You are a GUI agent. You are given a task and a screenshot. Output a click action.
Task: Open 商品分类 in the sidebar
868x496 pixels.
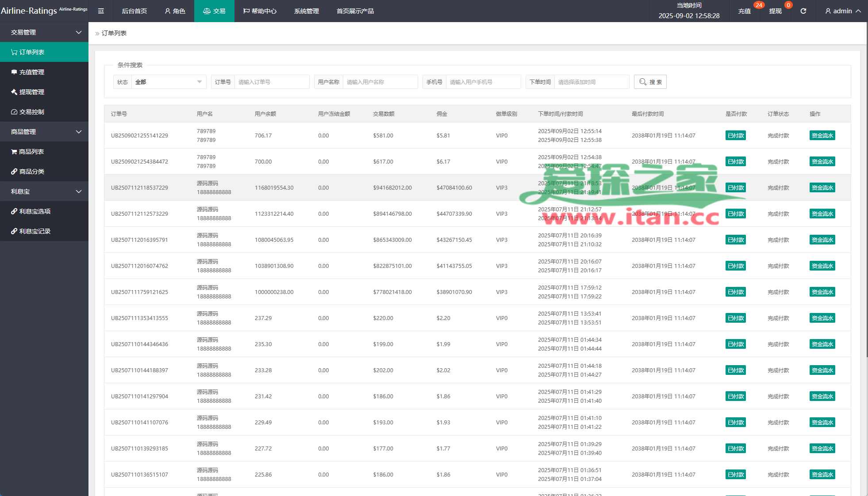tap(44, 172)
